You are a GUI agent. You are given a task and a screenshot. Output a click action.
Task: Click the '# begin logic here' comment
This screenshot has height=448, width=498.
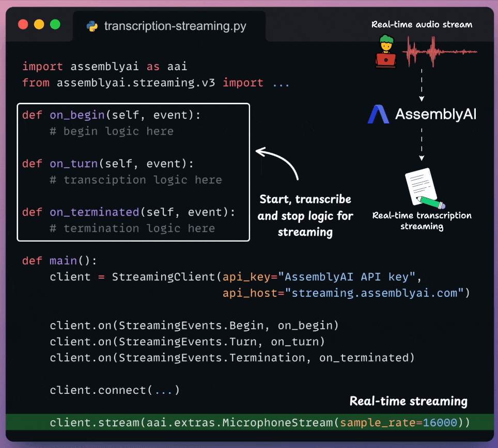pos(112,131)
